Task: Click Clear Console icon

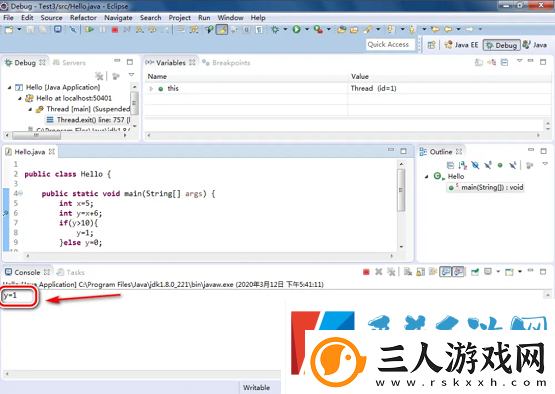Action: coord(408,272)
